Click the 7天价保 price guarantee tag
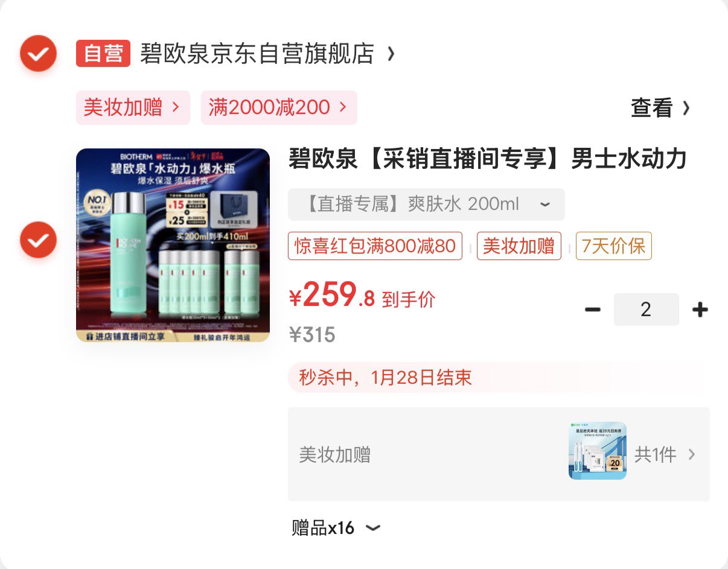The image size is (728, 569). (x=614, y=246)
